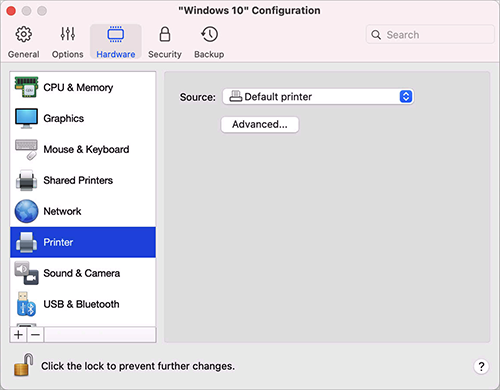Select Network in the sidebar

[x=83, y=211]
